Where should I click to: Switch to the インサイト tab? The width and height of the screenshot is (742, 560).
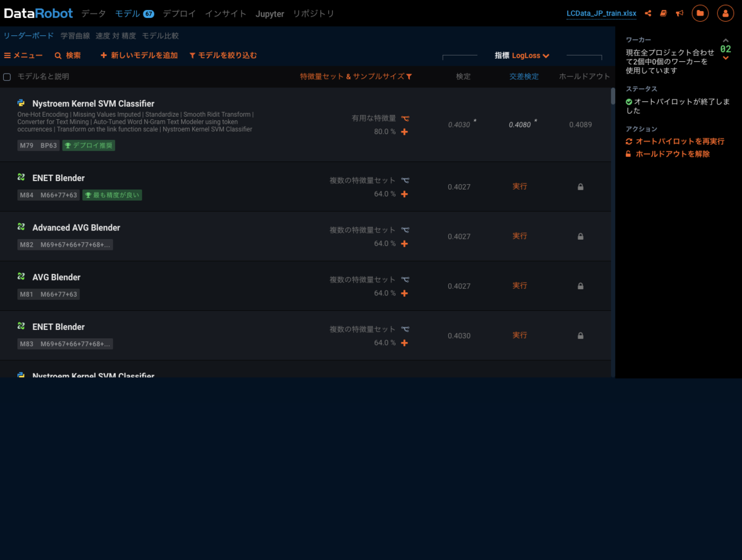click(226, 14)
